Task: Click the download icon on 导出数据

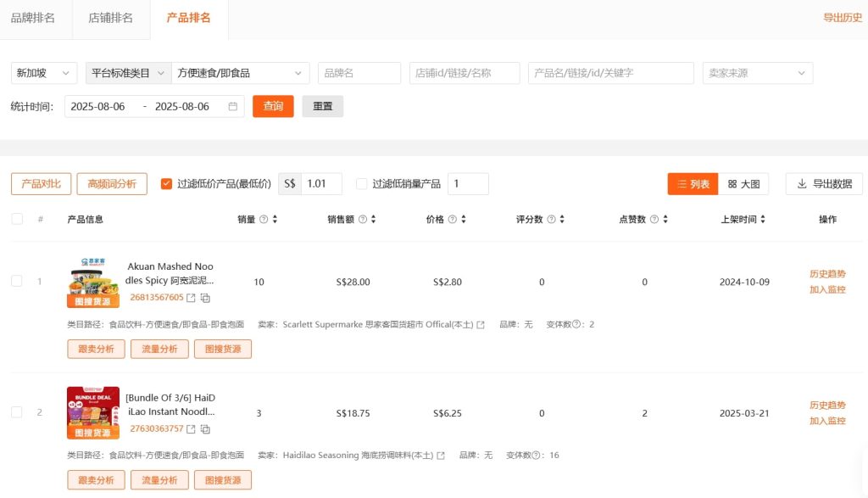Action: (x=803, y=183)
